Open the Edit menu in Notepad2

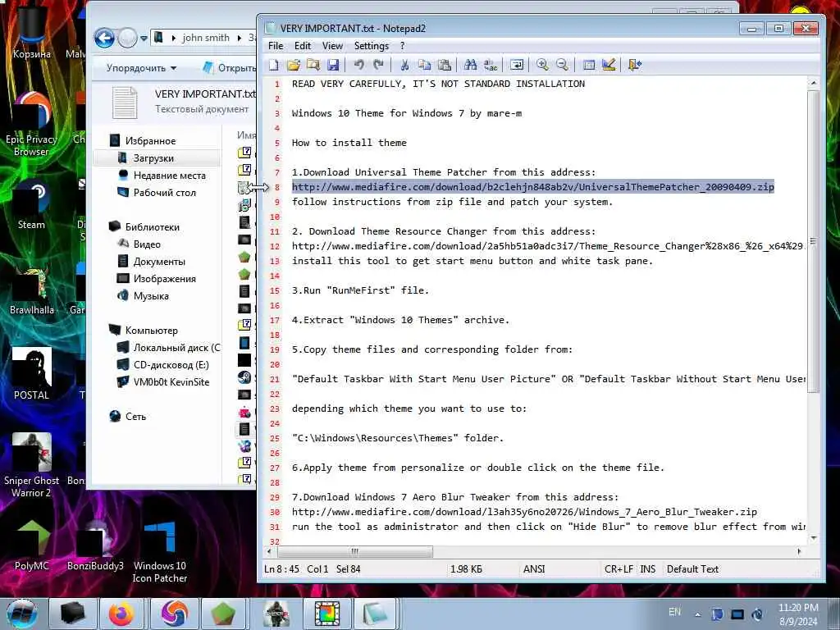[303, 46]
